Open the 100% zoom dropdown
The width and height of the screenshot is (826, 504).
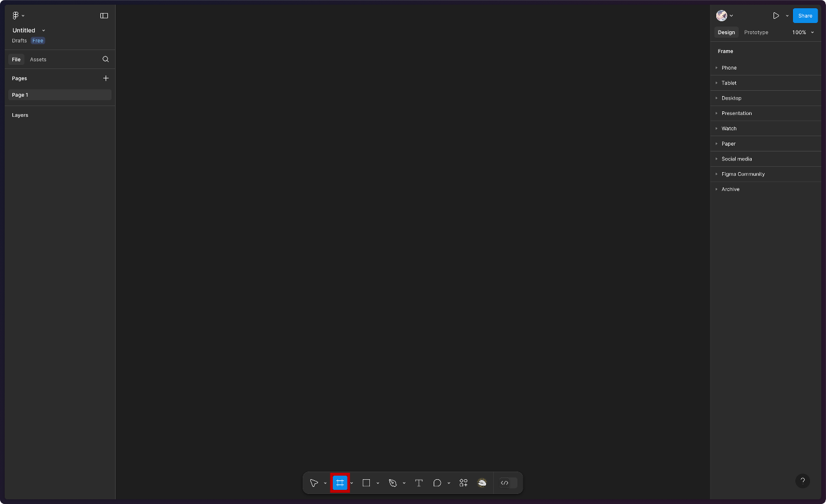[x=803, y=32]
